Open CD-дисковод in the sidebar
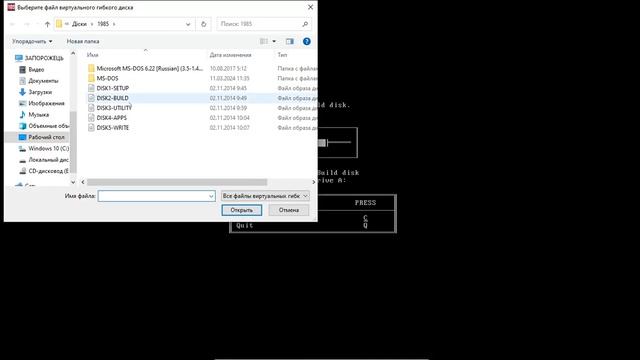Image resolution: width=640 pixels, height=360 pixels. point(44,171)
